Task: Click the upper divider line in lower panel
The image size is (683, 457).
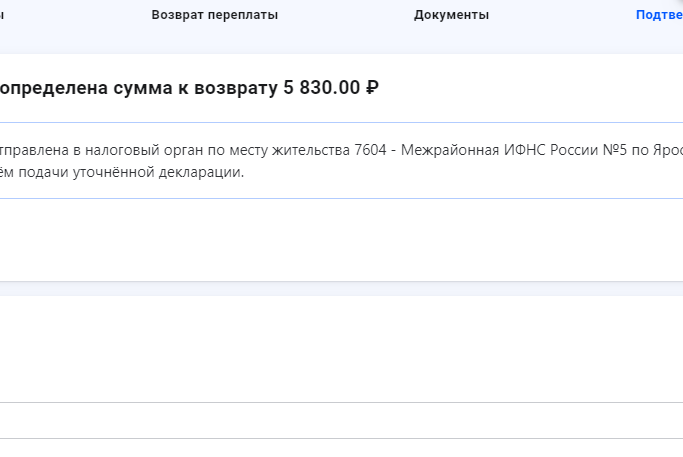Action: [340, 403]
